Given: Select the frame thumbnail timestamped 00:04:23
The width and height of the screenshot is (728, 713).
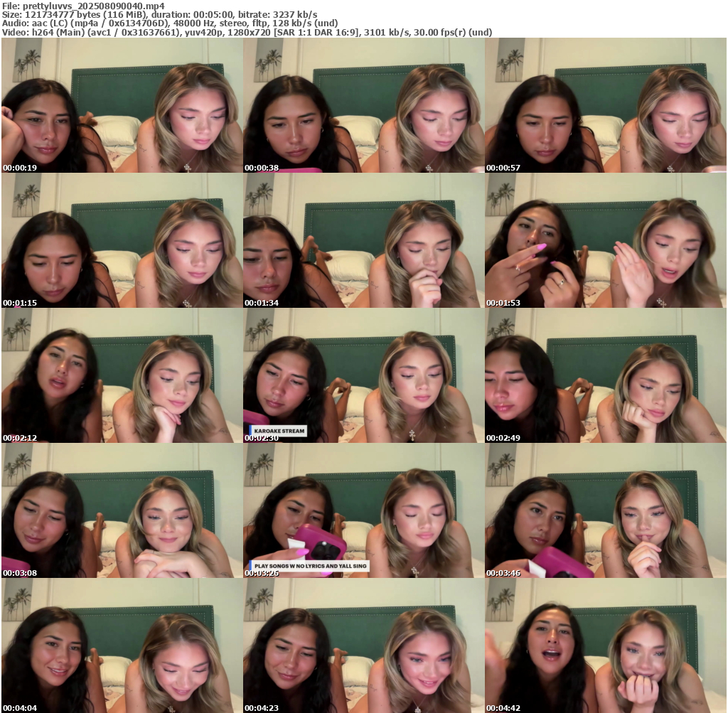Looking at the screenshot, I should point(363,645).
